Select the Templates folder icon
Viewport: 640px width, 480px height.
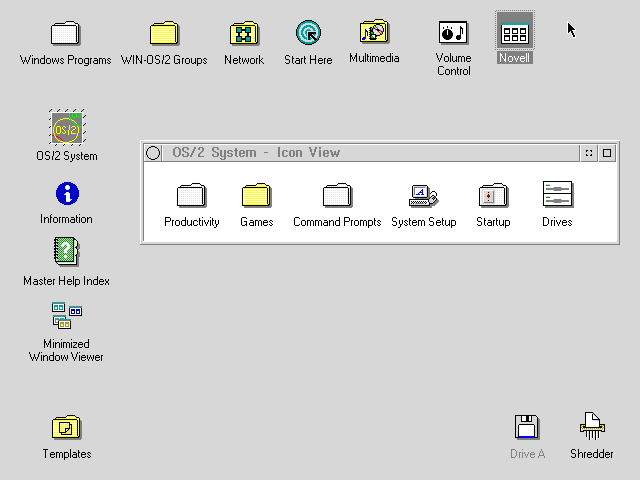click(67, 427)
